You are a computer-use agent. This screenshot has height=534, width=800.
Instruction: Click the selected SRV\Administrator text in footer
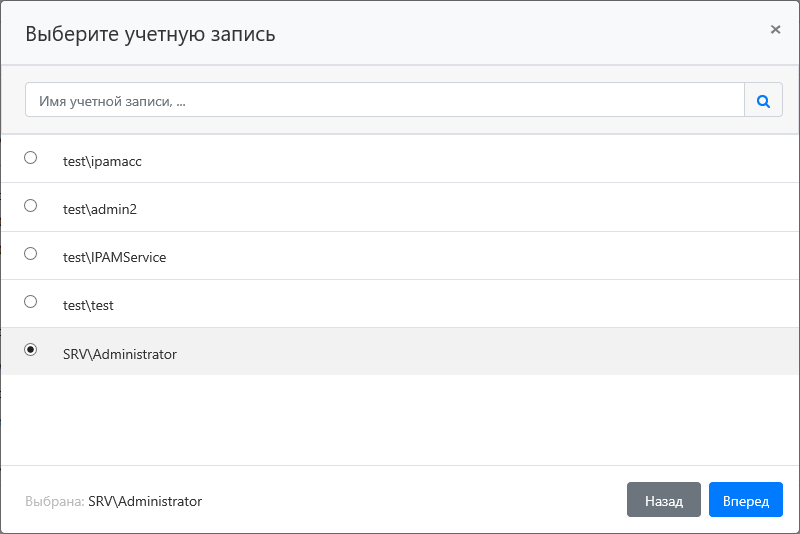click(145, 501)
